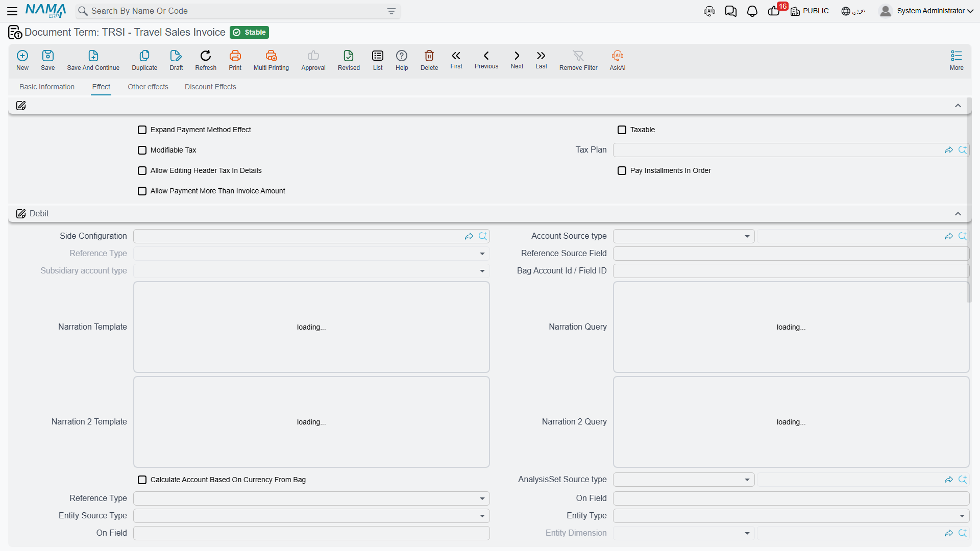Open System Administrator user menu
The height and width of the screenshot is (551, 980).
(926, 11)
